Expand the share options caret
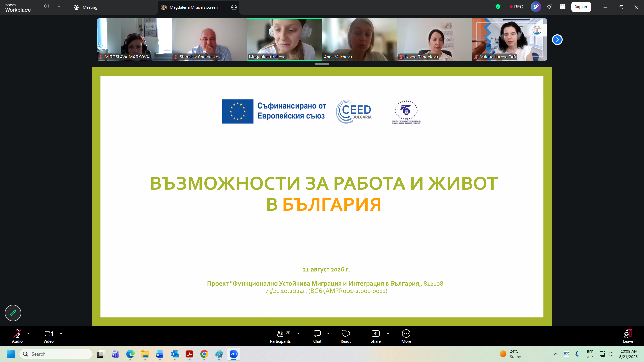 pos(388,334)
